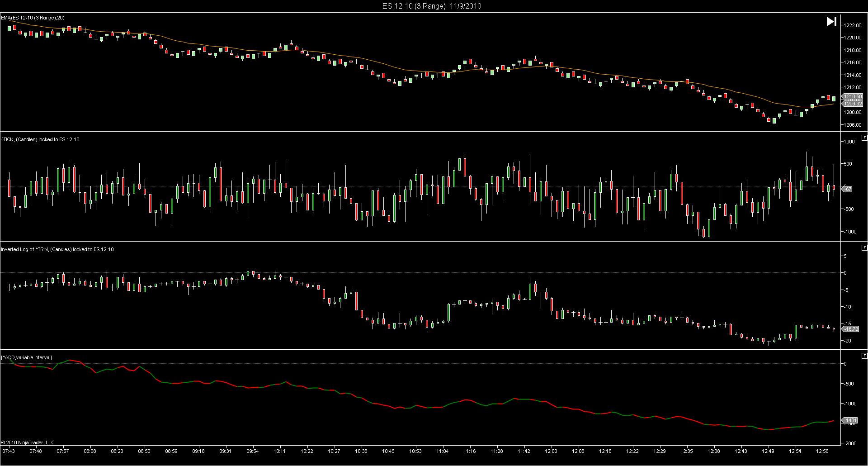
Task: Click the 1220.00 price axis label
Action: pyautogui.click(x=852, y=38)
